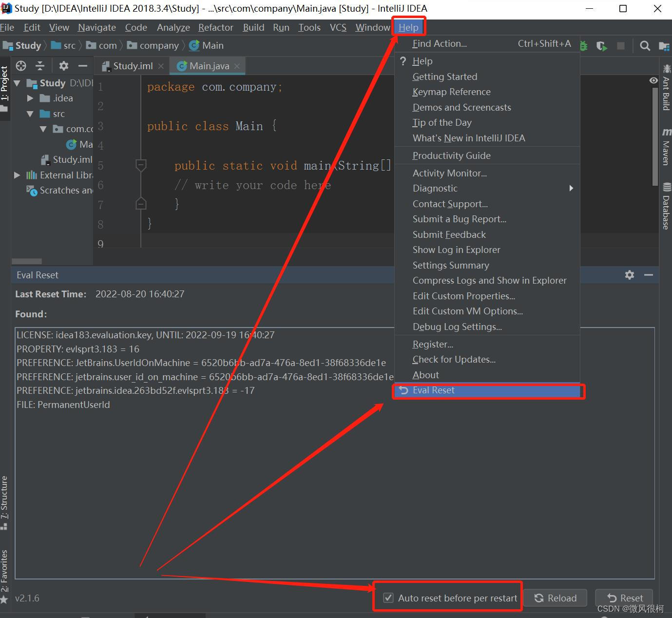Close the Main.java editor tab
The width and height of the screenshot is (672, 618).
(x=237, y=66)
